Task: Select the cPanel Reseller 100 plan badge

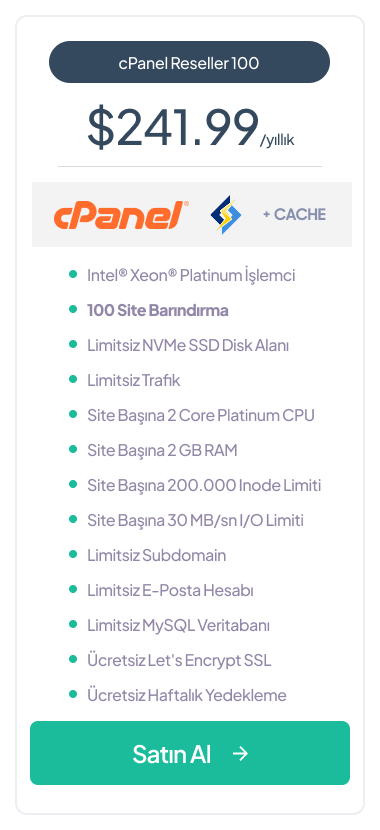Action: (x=189, y=62)
